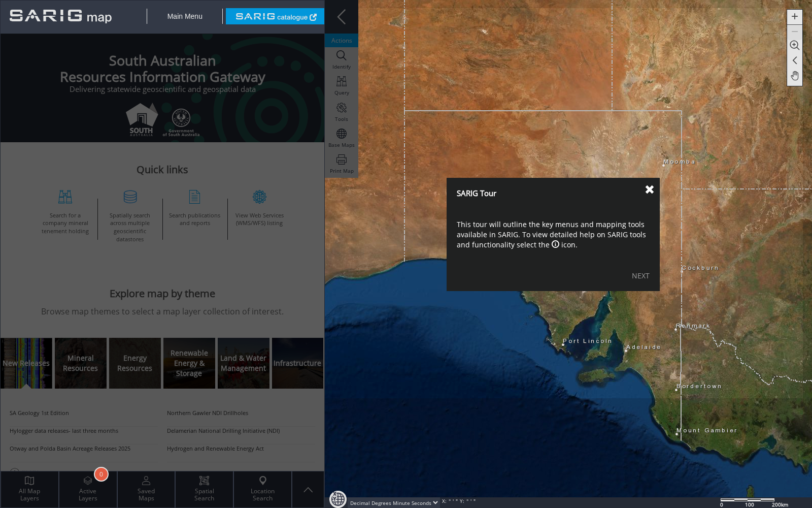
Task: Click the globe icon at map bottom
Action: click(338, 499)
